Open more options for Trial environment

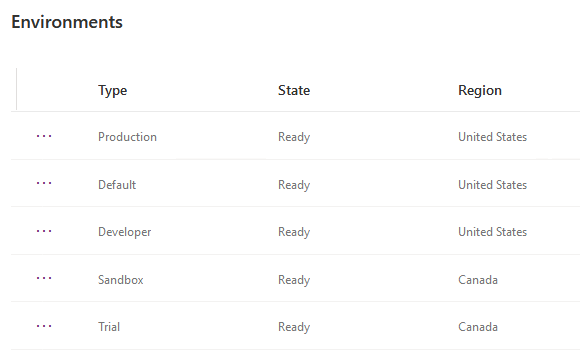[44, 327]
